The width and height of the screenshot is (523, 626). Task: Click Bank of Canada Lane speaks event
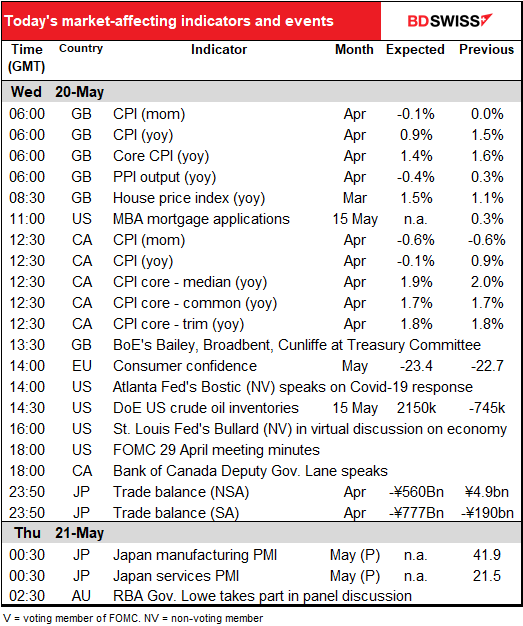coord(250,471)
